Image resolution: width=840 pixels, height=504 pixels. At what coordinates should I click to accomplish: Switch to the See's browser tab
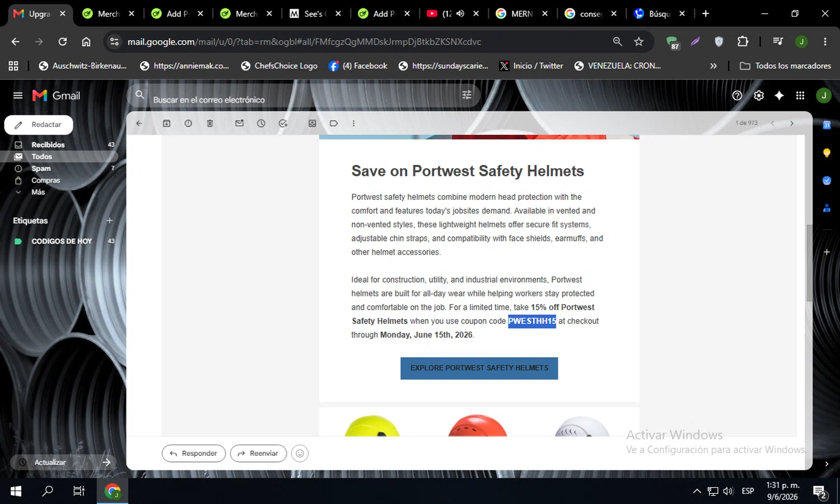(x=315, y=13)
